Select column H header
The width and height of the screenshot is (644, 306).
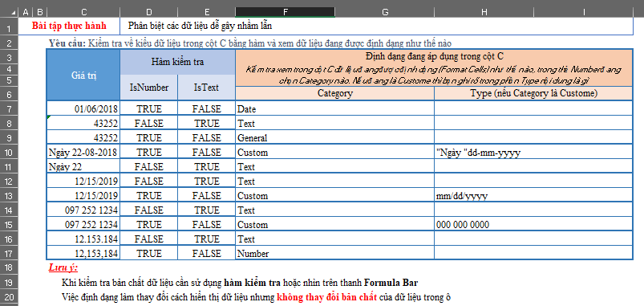[x=484, y=12]
